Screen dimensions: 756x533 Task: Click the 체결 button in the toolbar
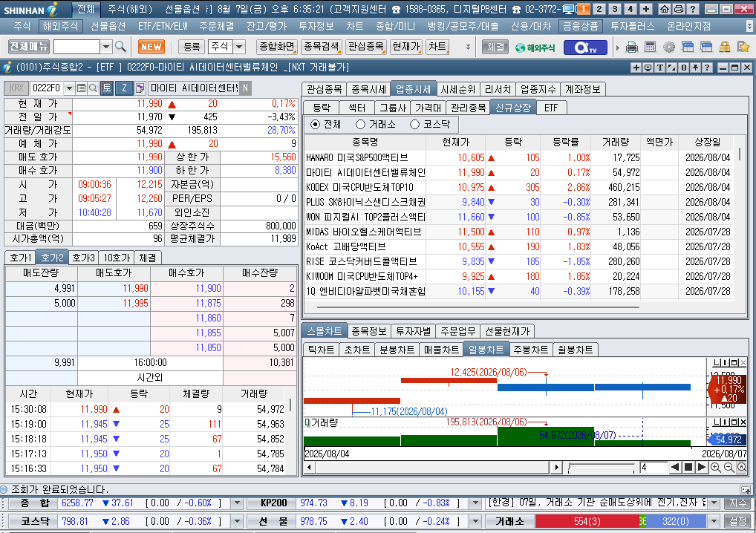[495, 47]
